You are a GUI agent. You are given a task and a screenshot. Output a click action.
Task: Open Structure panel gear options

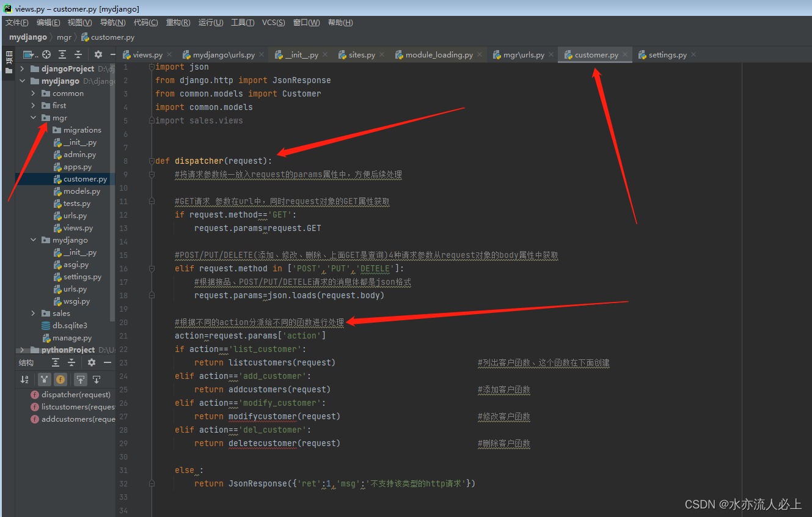92,362
